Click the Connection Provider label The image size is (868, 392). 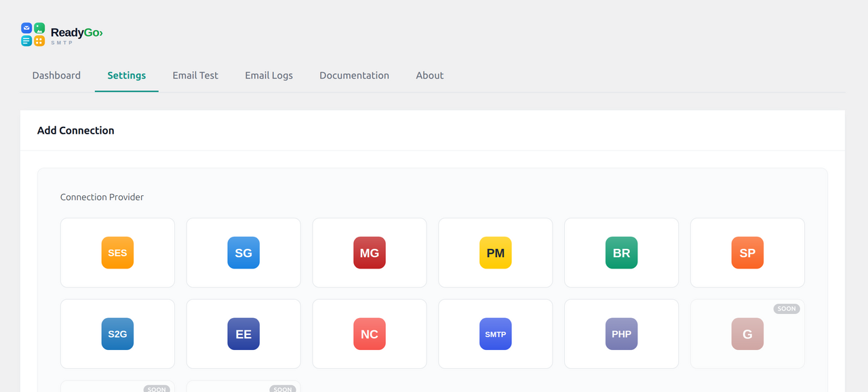point(102,197)
